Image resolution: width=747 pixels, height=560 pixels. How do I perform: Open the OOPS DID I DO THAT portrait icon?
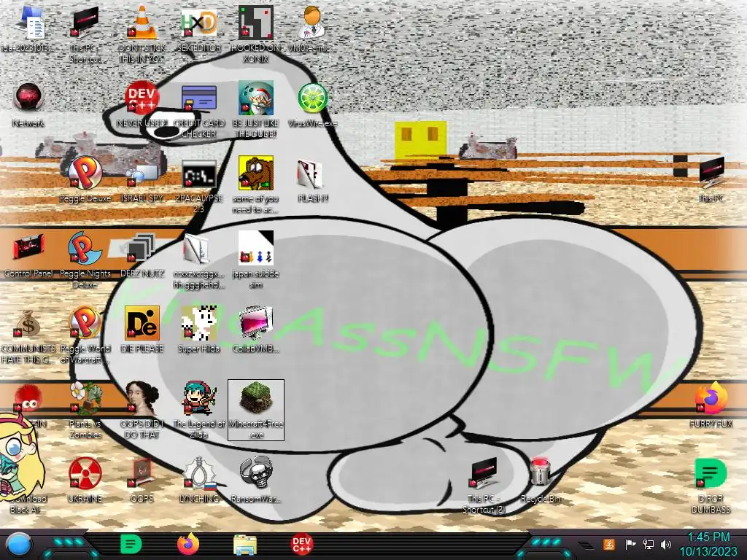pos(142,410)
